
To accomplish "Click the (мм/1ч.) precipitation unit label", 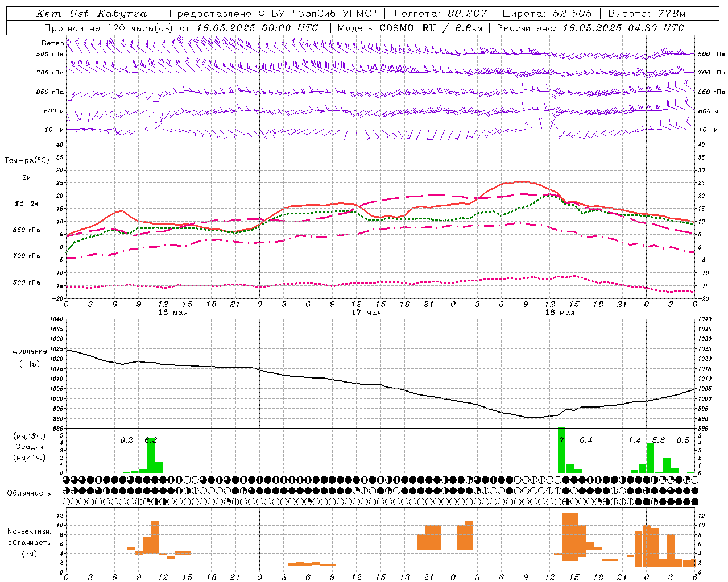I will [x=30, y=458].
